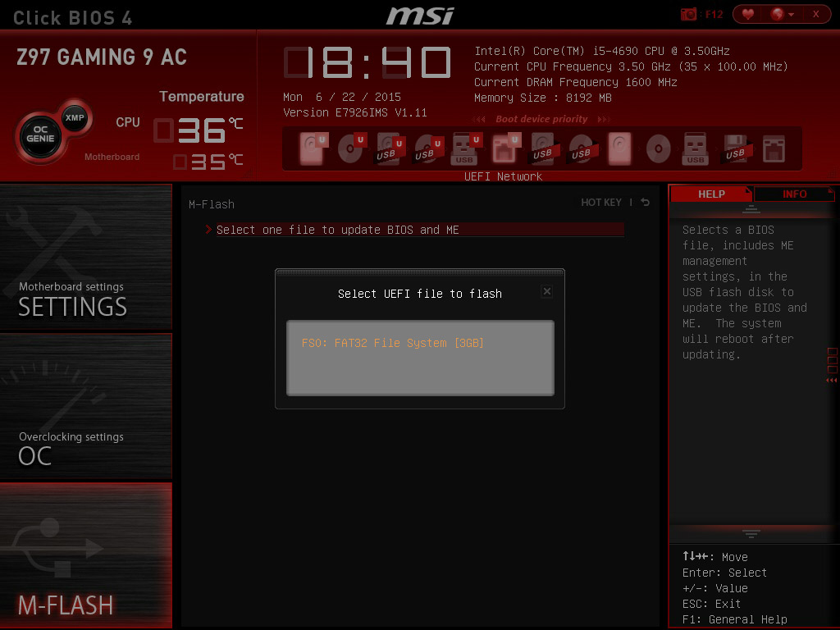Click the F12 screenshot camera icon
840x630 pixels.
point(688,14)
